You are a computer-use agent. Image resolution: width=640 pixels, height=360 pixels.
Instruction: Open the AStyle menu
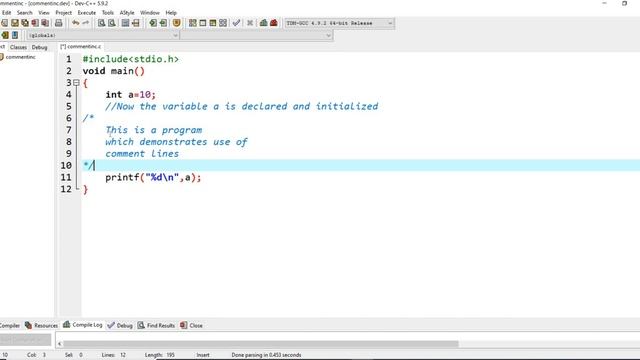127,13
